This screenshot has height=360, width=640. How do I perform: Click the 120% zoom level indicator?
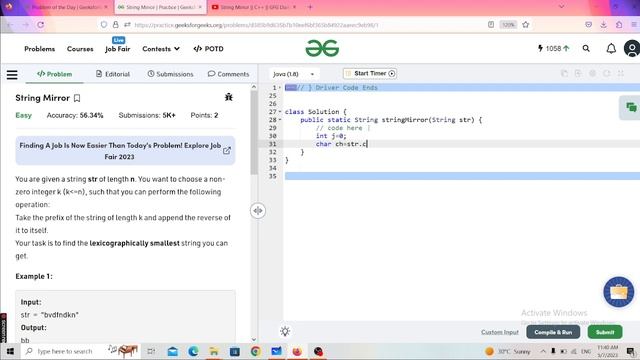[x=508, y=25]
